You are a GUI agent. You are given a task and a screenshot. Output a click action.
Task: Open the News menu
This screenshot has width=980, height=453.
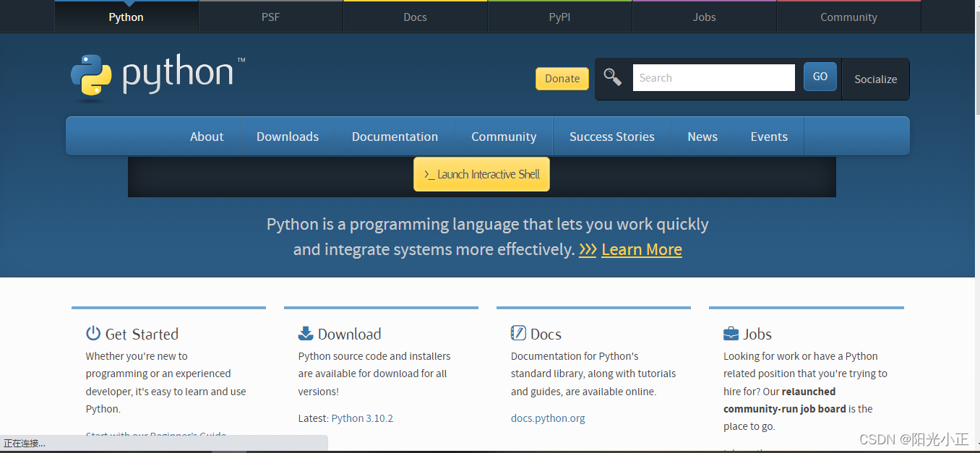tap(702, 137)
